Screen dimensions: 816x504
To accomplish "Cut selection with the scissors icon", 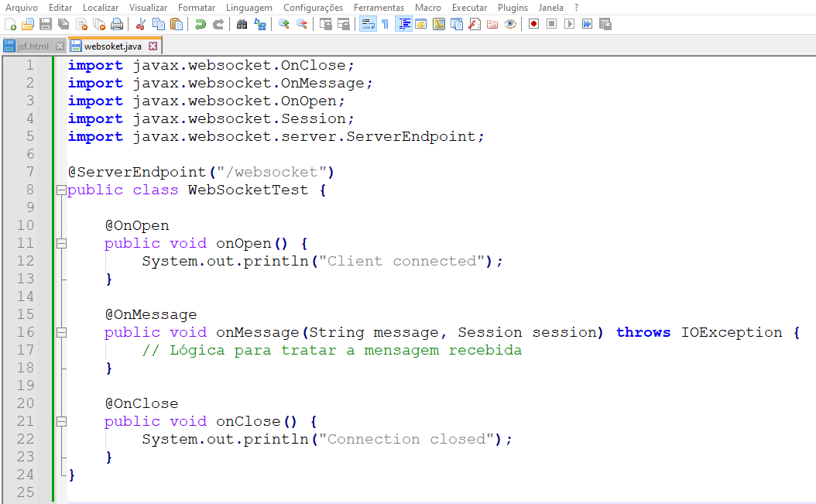I will tap(140, 24).
